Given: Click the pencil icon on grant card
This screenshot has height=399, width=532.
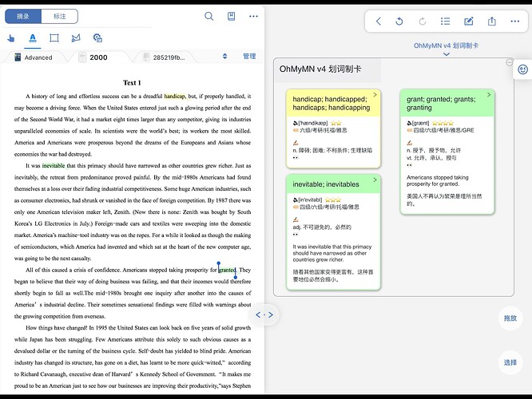Looking at the screenshot, I should point(410,143).
